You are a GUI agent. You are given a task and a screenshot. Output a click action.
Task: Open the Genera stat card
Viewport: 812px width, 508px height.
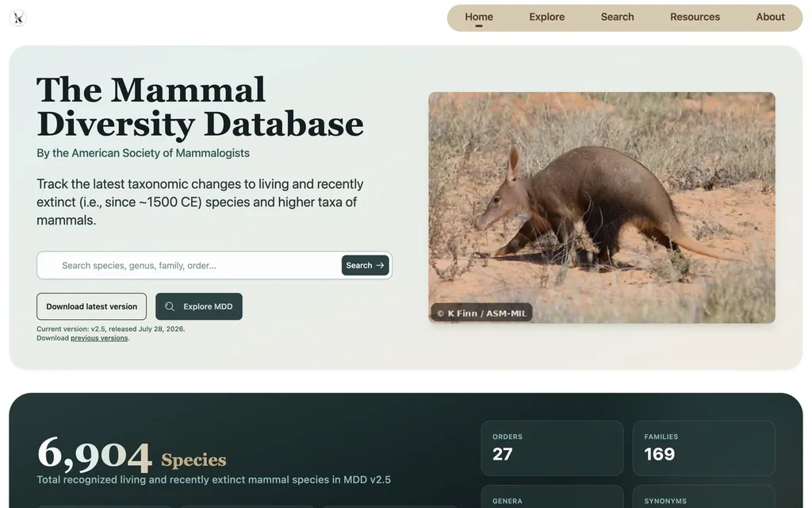click(552, 497)
